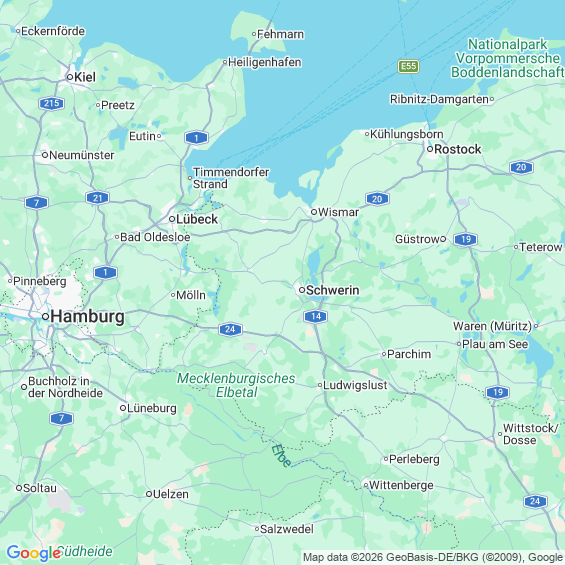Click the Elbe river label
This screenshot has height=565, width=565.
click(x=281, y=455)
